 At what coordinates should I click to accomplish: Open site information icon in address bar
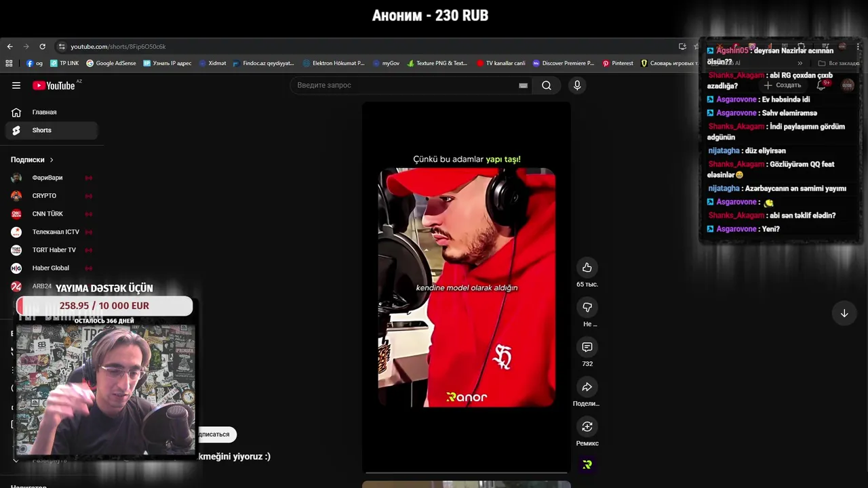click(62, 47)
